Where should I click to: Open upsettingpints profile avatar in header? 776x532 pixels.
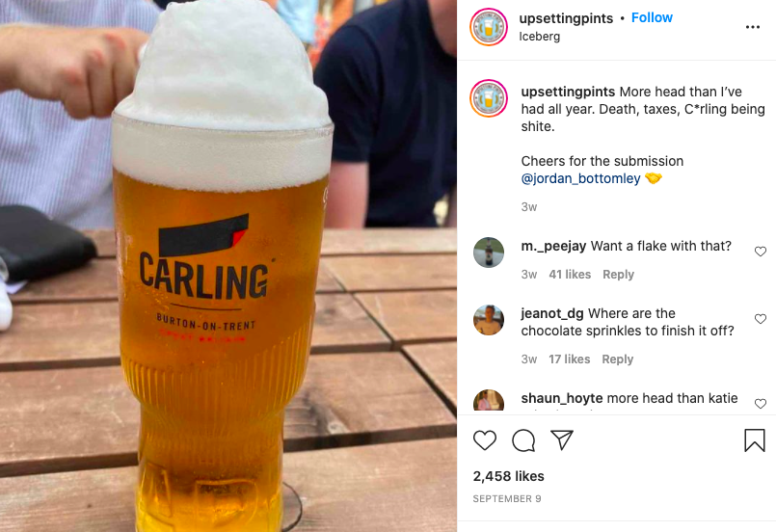click(489, 27)
